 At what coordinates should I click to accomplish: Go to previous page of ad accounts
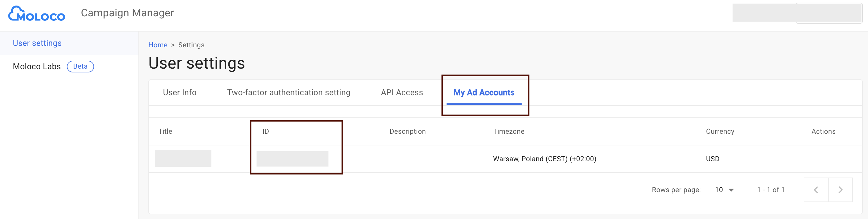click(815, 190)
